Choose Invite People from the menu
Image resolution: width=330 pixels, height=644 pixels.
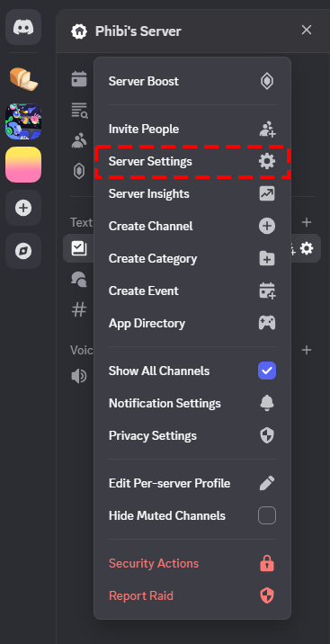(192, 129)
